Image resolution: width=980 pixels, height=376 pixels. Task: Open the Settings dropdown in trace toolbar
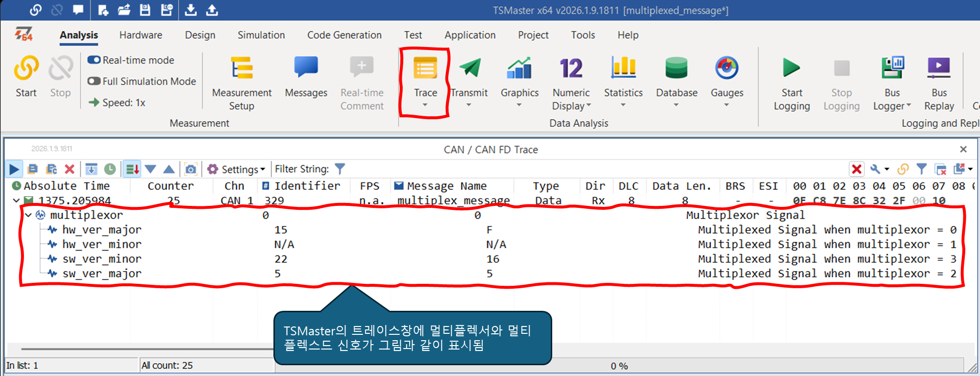pyautogui.click(x=236, y=169)
